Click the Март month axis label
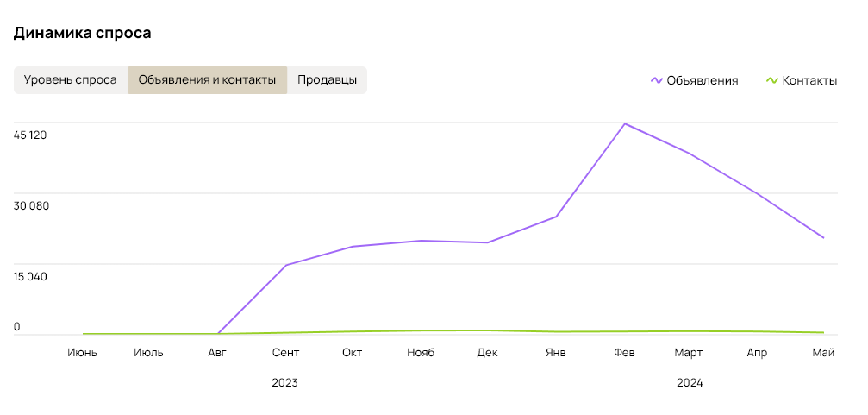Viewport: 868px width, 415px height. pos(689,353)
